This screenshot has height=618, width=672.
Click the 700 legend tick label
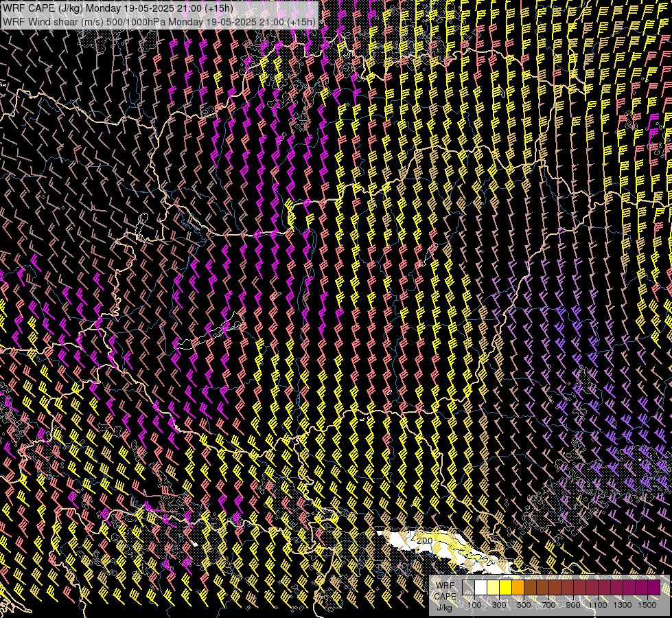point(548,605)
